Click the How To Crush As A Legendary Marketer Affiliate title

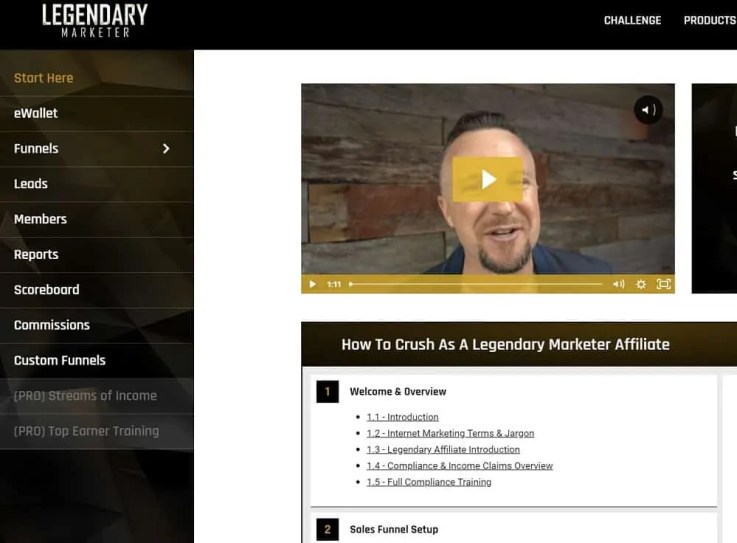tap(505, 345)
